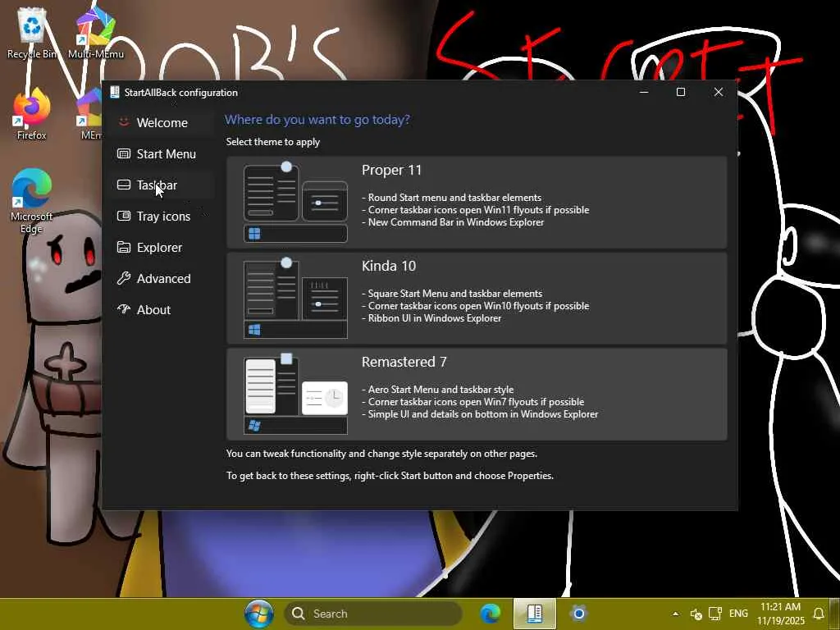This screenshot has height=630, width=840.
Task: Click the Proper 11 theme preview thumbnail
Action: (x=295, y=202)
